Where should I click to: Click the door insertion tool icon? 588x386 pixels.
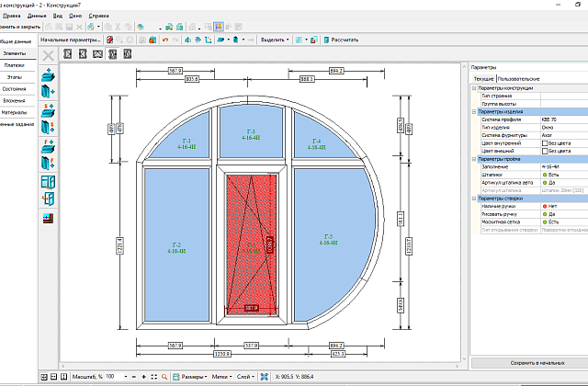[x=48, y=199]
